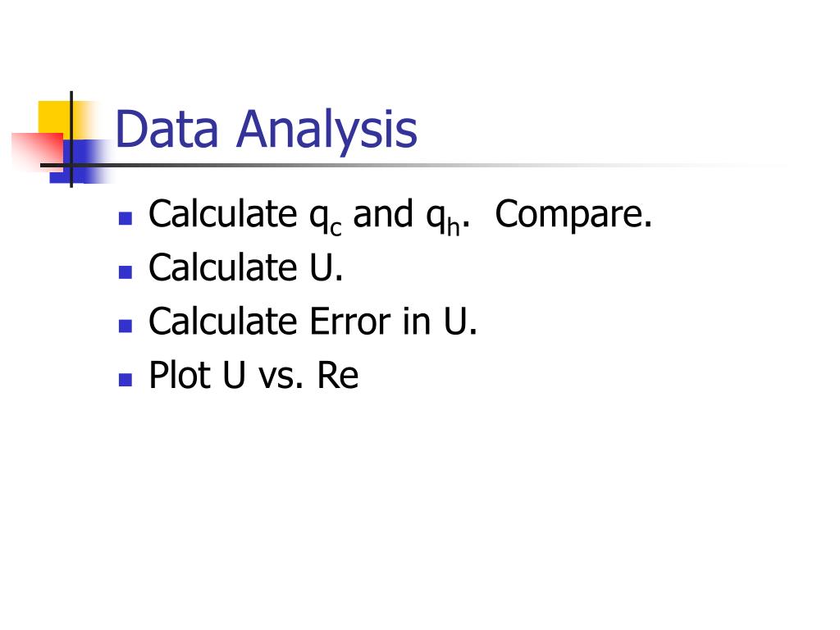Click the black vertical line in logo
840x630 pixels.
(x=71, y=139)
